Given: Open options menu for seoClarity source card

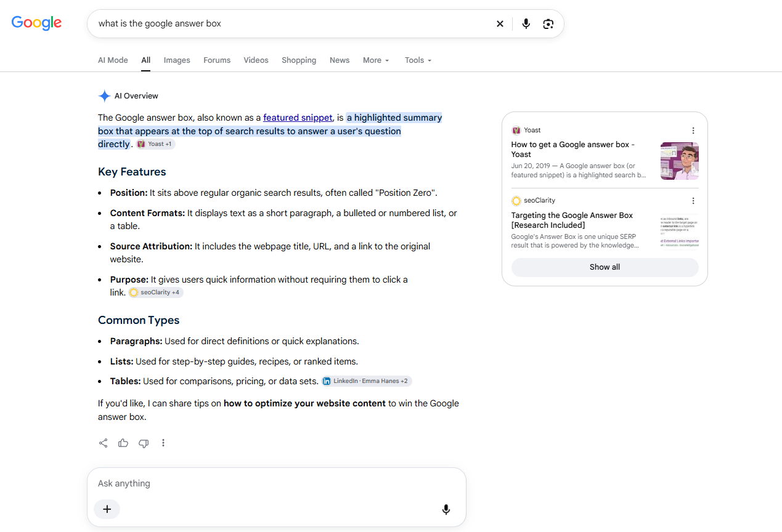Looking at the screenshot, I should 693,201.
